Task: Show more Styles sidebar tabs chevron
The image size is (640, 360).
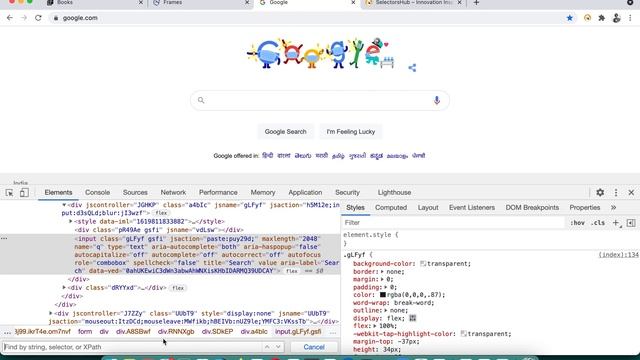Action: click(613, 207)
